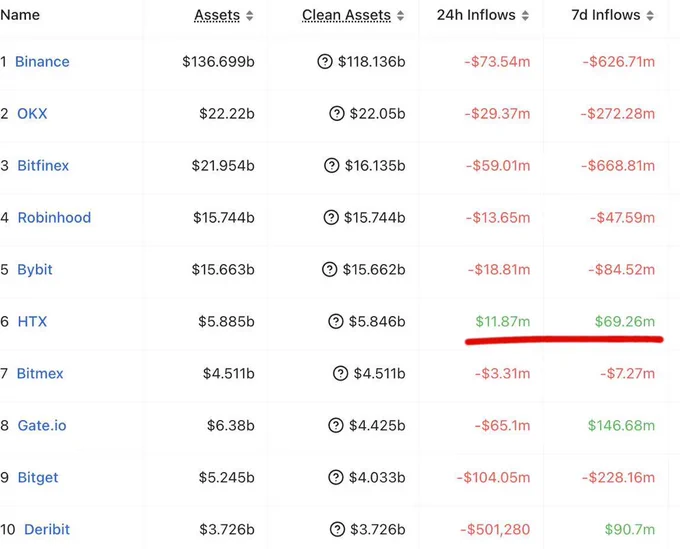The image size is (680, 549).
Task: Open OKX clean assets help icon
Action: coord(337,114)
